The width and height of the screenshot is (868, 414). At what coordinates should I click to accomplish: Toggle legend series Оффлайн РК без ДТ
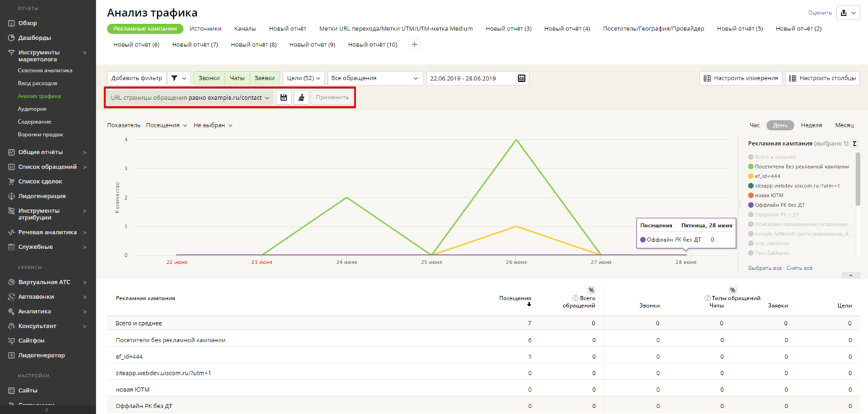click(x=776, y=205)
